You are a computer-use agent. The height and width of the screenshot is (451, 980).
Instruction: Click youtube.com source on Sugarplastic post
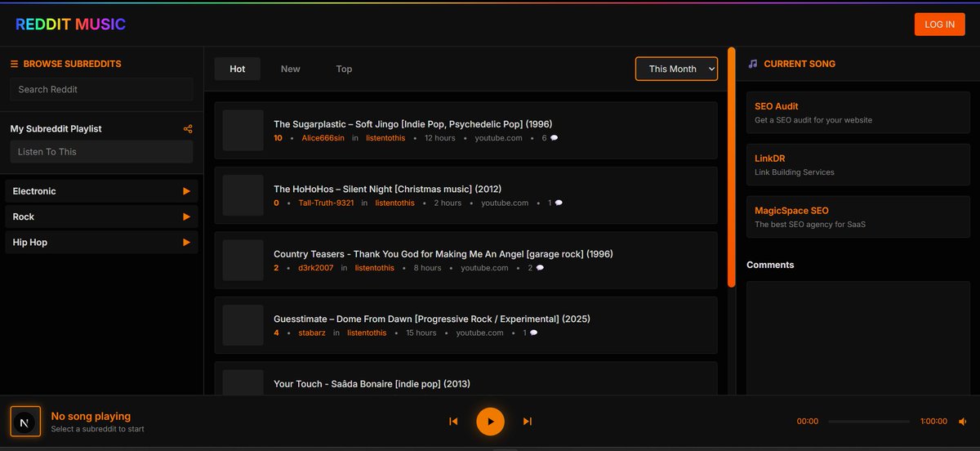pos(499,138)
